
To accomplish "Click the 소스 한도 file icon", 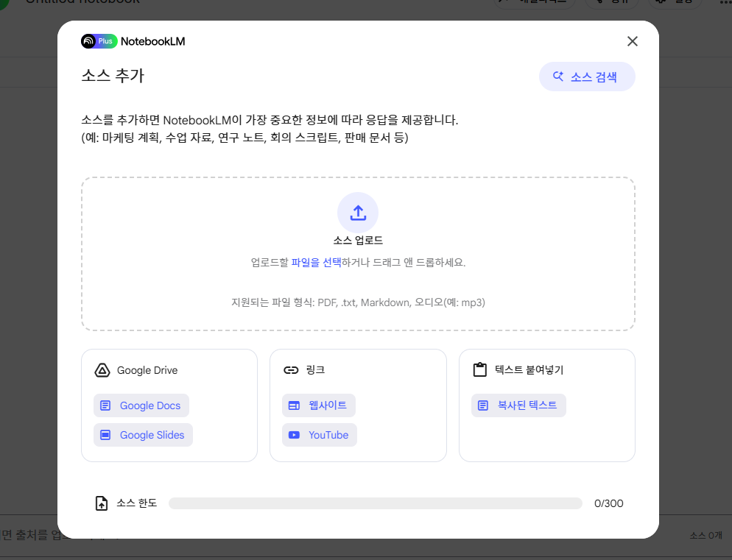I will (x=102, y=503).
